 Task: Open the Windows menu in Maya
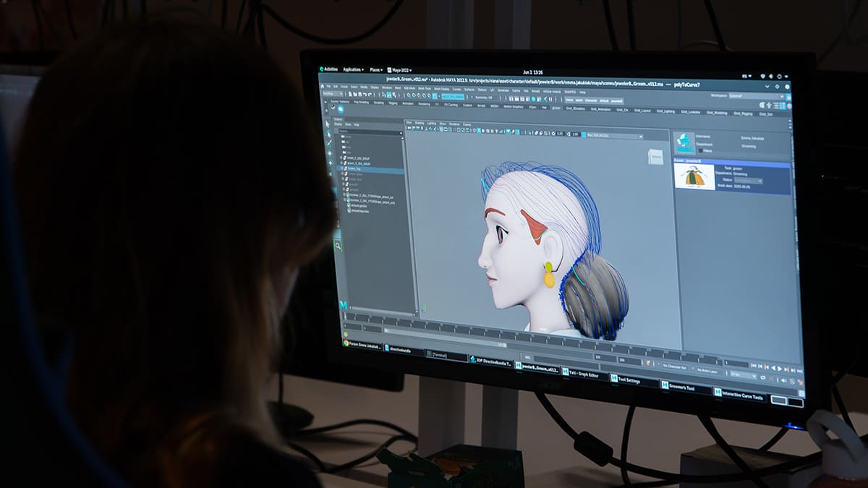386,87
